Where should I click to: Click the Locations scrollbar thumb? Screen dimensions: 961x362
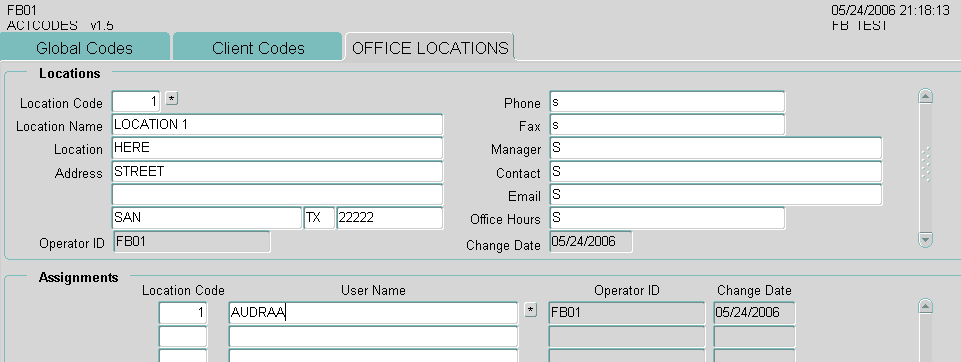925,165
